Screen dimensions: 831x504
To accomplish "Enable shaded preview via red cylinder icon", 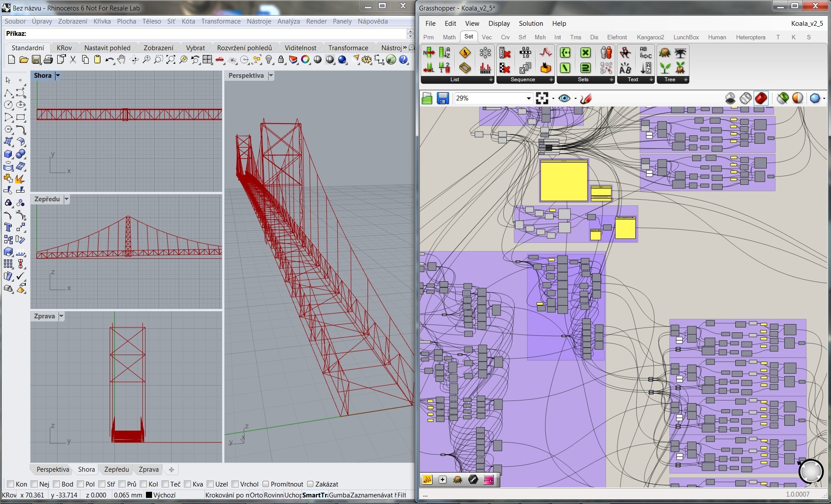I will click(x=761, y=98).
